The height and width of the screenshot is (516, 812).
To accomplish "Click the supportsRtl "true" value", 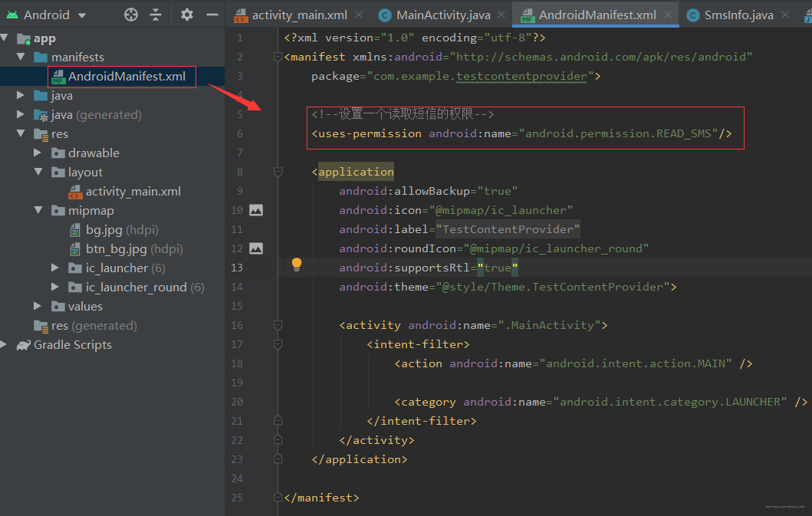I will point(498,268).
